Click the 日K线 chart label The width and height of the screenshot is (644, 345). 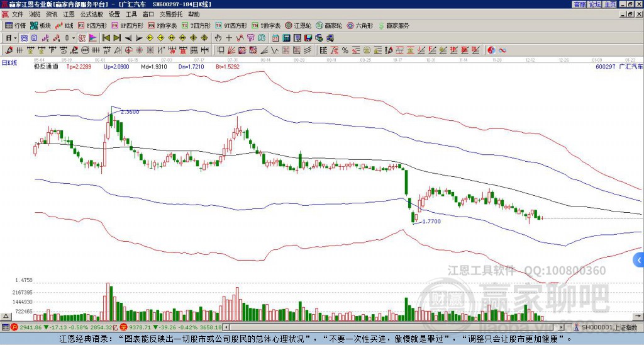[9, 62]
